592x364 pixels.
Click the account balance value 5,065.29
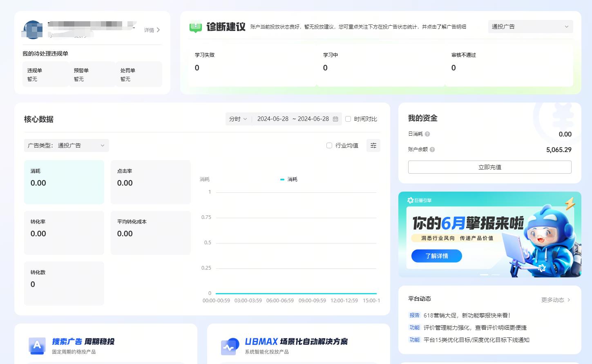pos(558,150)
